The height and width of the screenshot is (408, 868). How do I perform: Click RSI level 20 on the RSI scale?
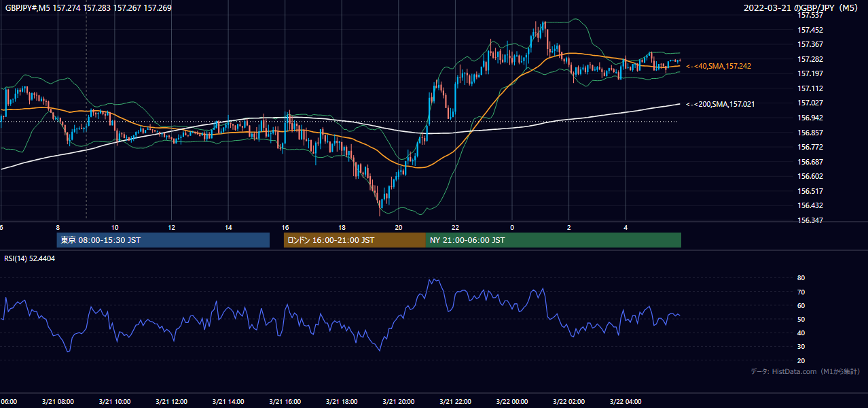pyautogui.click(x=801, y=360)
